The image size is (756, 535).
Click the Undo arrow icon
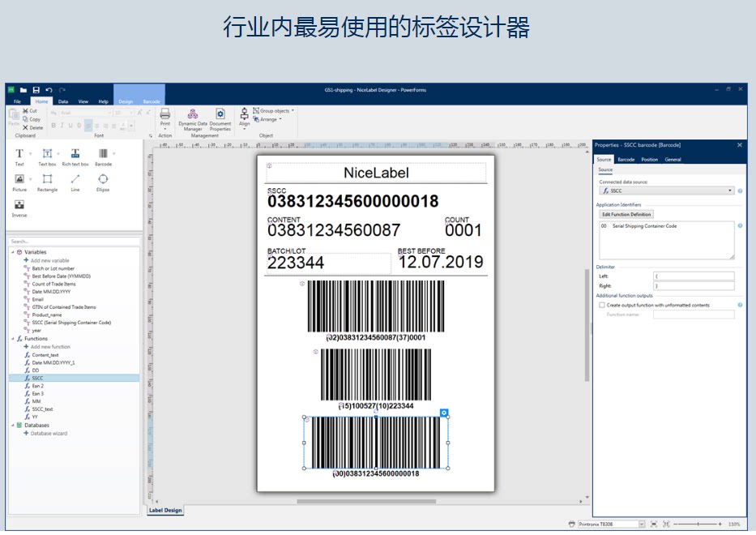[x=49, y=90]
